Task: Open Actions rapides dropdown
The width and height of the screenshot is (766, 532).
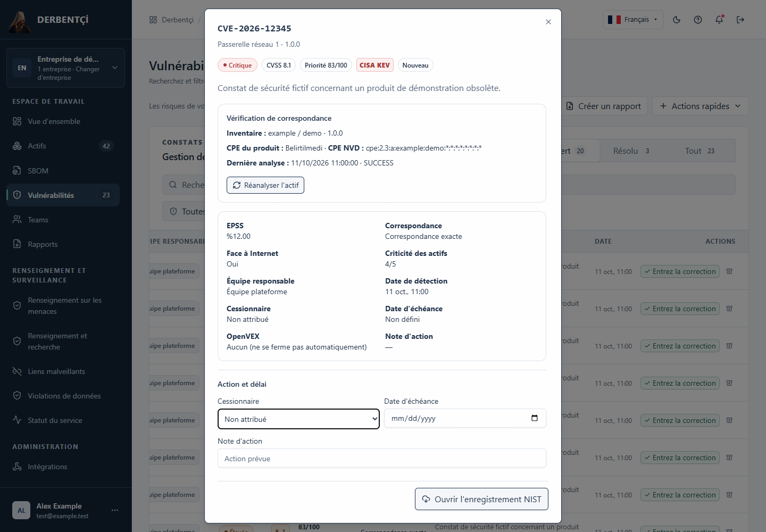Action: [x=701, y=106]
